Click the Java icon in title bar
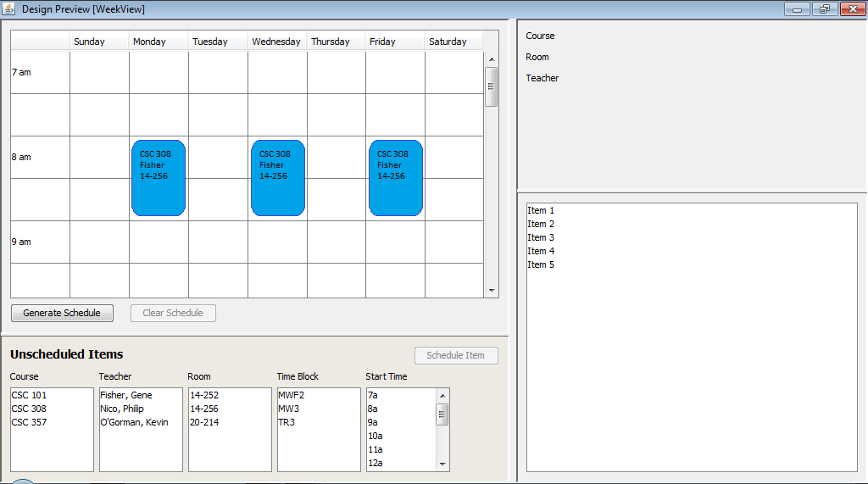The image size is (868, 484). (x=8, y=8)
